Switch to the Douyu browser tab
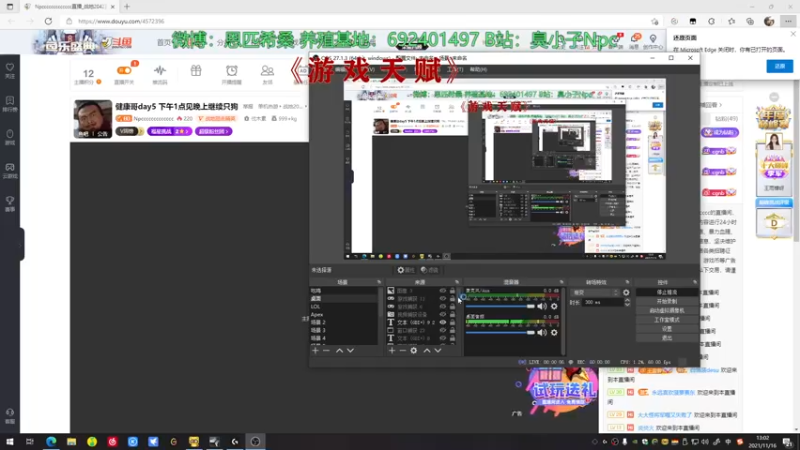 point(69,7)
